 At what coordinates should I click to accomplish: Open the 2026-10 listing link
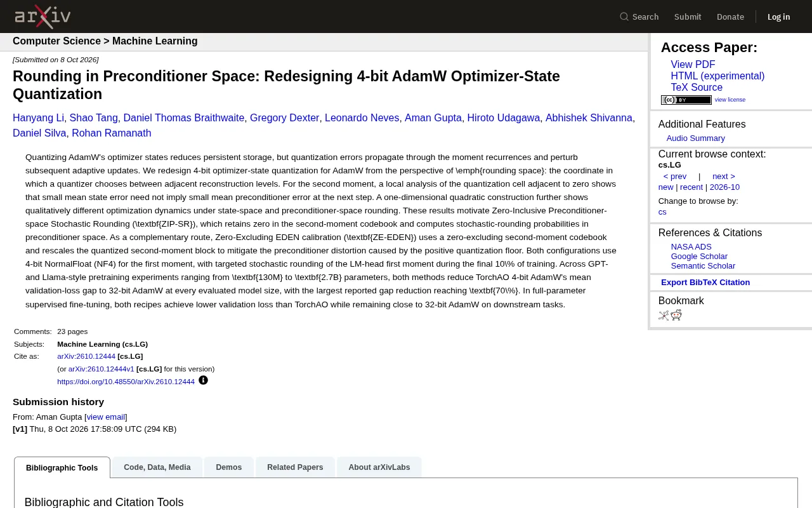point(724,187)
